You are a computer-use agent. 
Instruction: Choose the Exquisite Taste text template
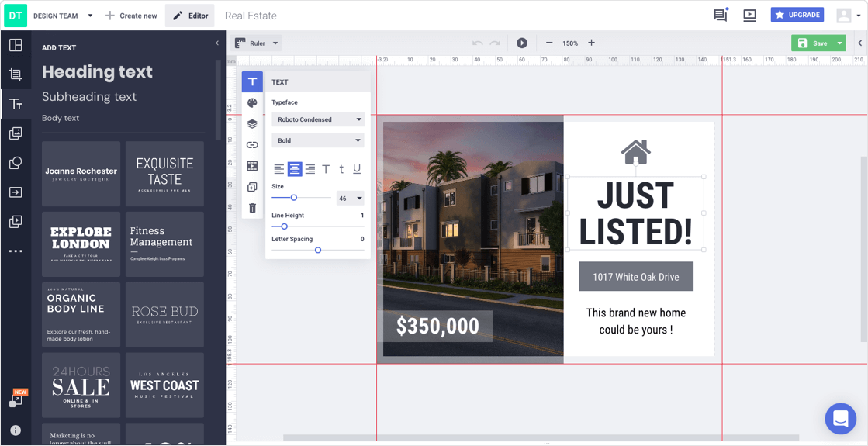[164, 174]
